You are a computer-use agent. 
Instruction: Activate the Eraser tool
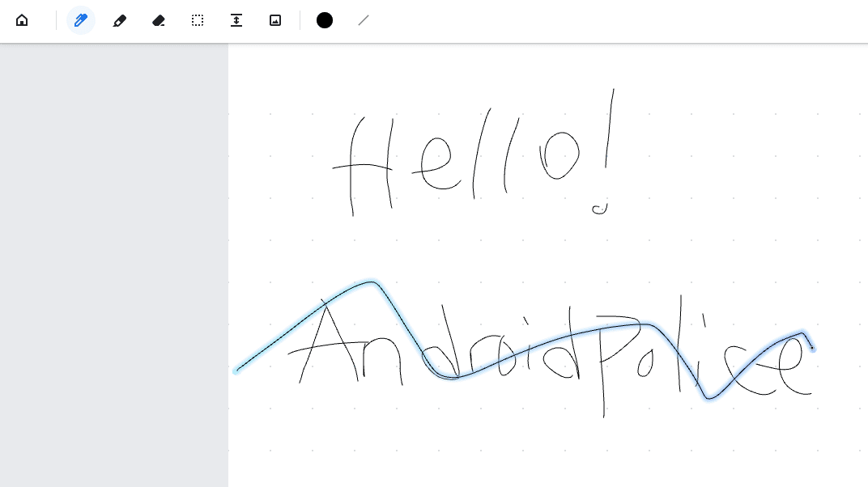[x=158, y=20]
